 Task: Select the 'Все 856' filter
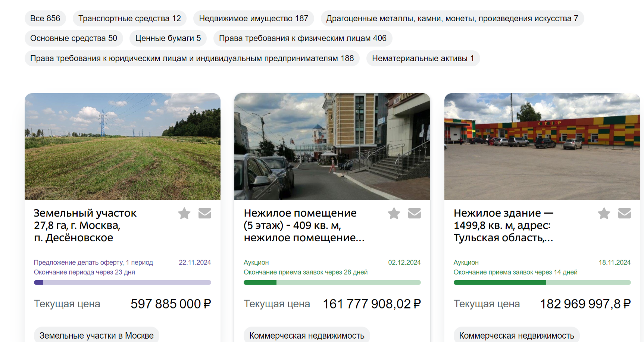point(45,18)
